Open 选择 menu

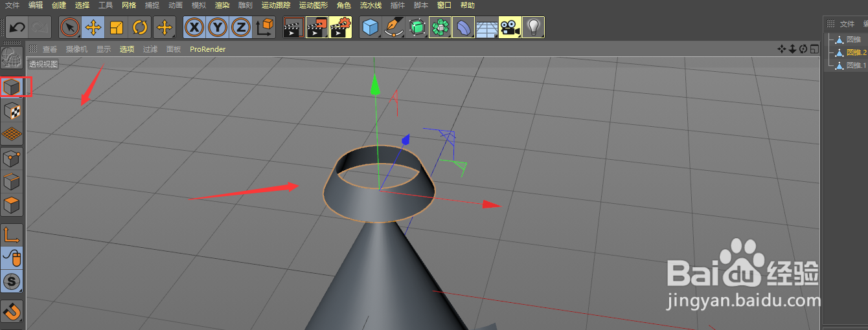82,5
